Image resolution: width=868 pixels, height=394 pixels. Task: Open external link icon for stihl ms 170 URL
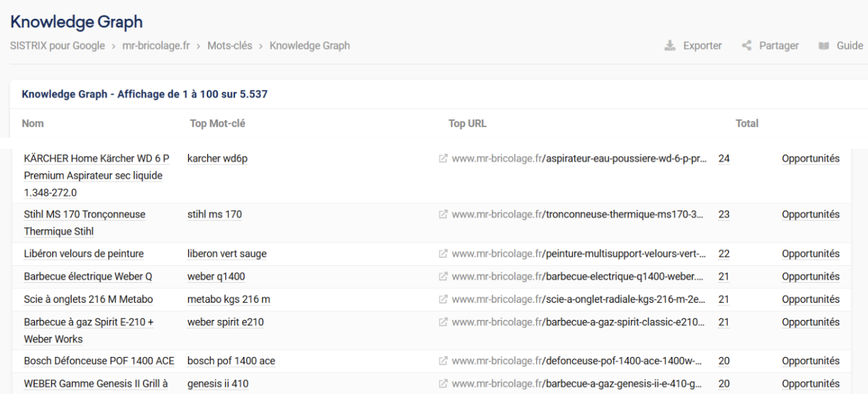pos(444,214)
